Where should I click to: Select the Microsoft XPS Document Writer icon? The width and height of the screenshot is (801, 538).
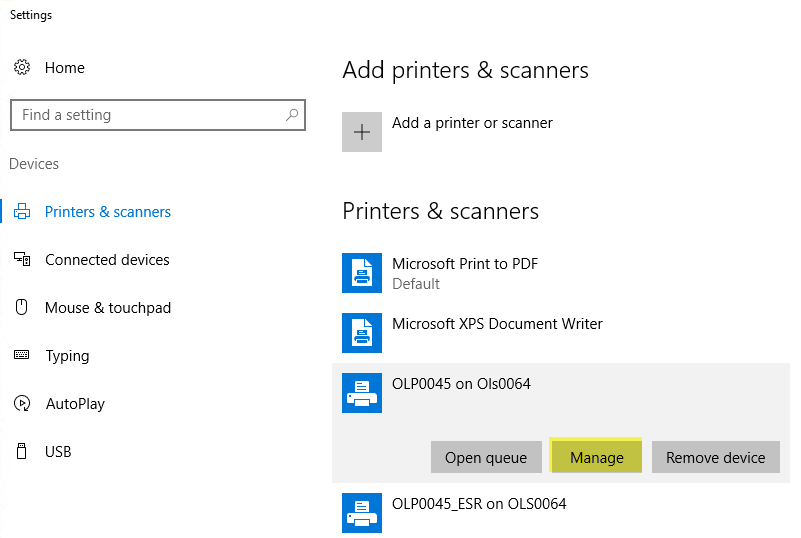(x=362, y=333)
